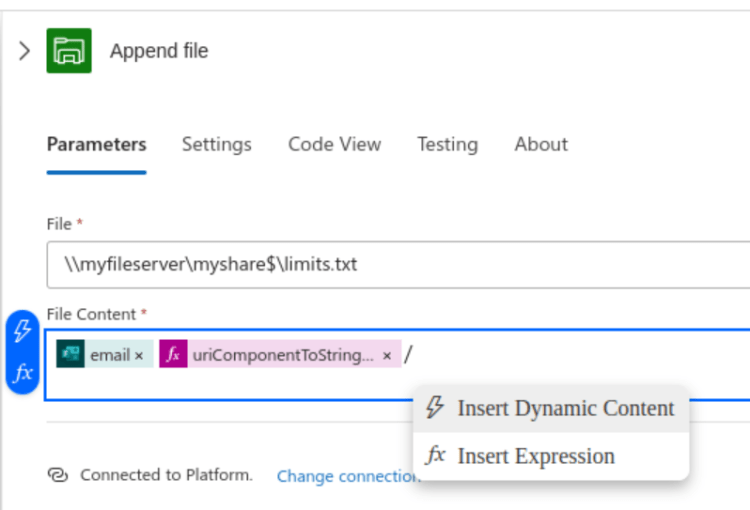Remove the email token with its x
Image resolution: width=750 pixels, height=510 pixels.
click(x=139, y=355)
